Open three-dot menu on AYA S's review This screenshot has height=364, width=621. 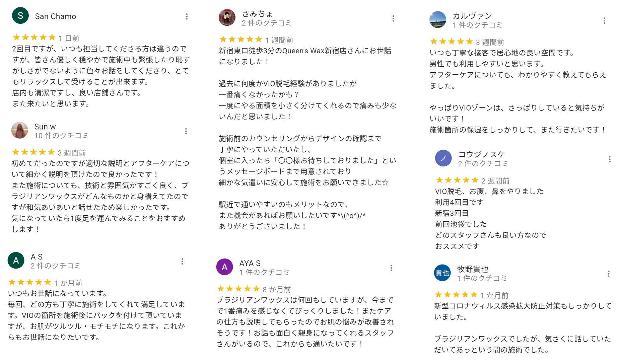point(391,268)
